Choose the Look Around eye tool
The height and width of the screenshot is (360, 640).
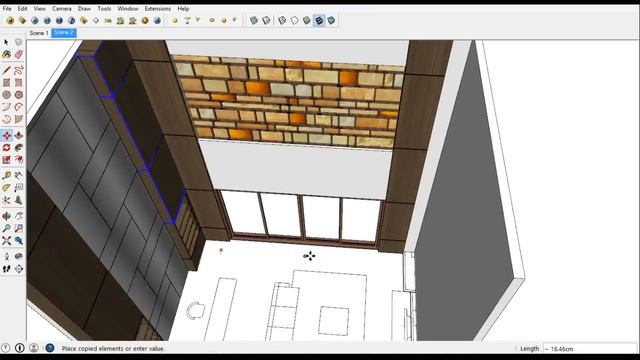pos(18,256)
